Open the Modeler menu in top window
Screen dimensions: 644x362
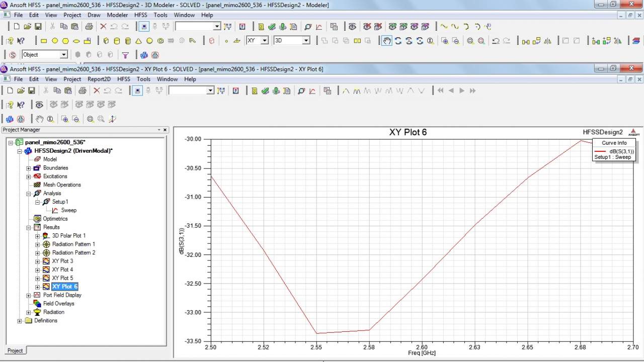pos(117,15)
